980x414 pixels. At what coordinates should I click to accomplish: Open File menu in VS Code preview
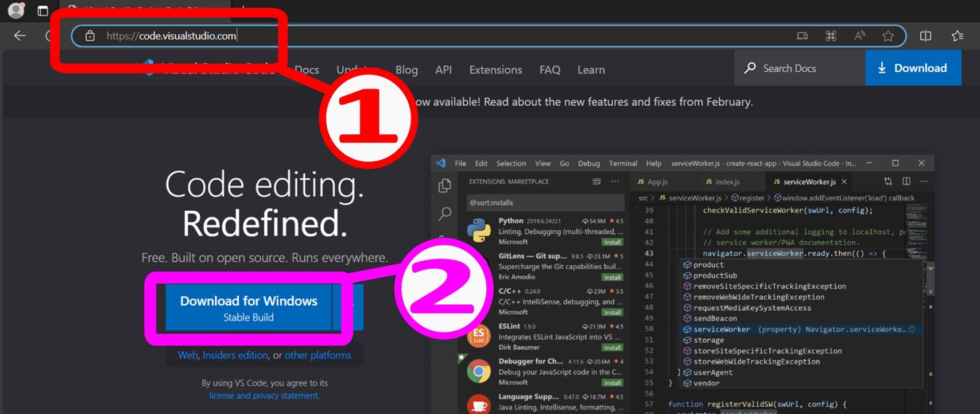(x=460, y=163)
